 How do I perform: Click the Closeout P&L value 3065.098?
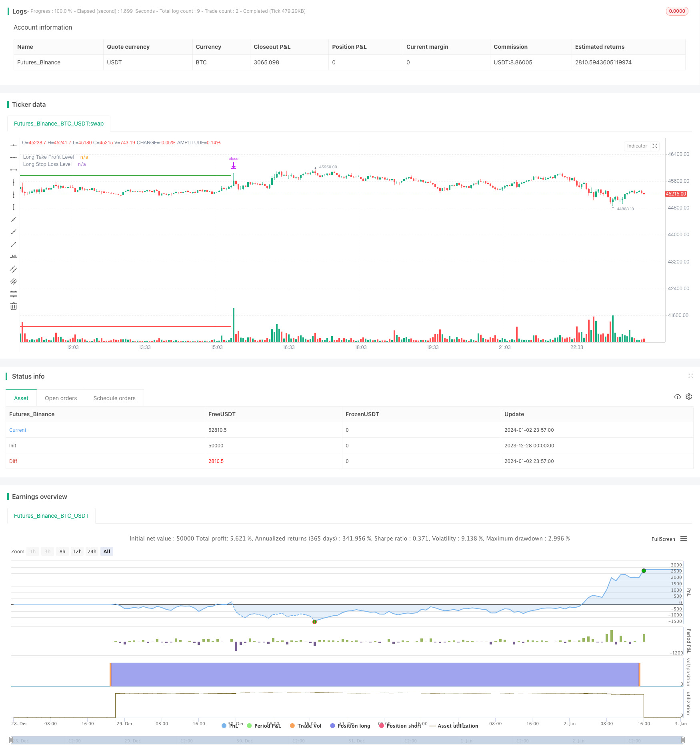click(266, 62)
